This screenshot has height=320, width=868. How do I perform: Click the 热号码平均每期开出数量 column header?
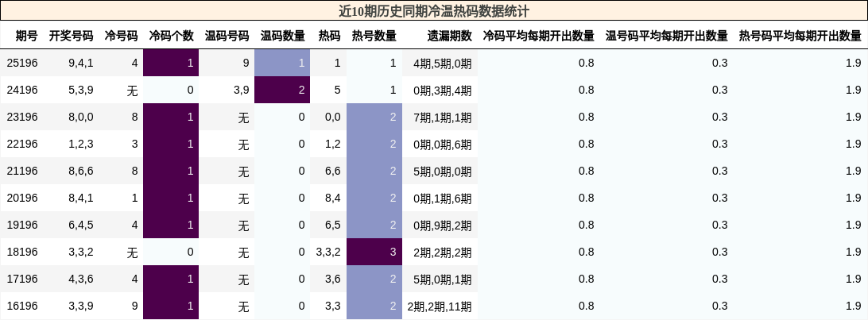tap(800, 36)
